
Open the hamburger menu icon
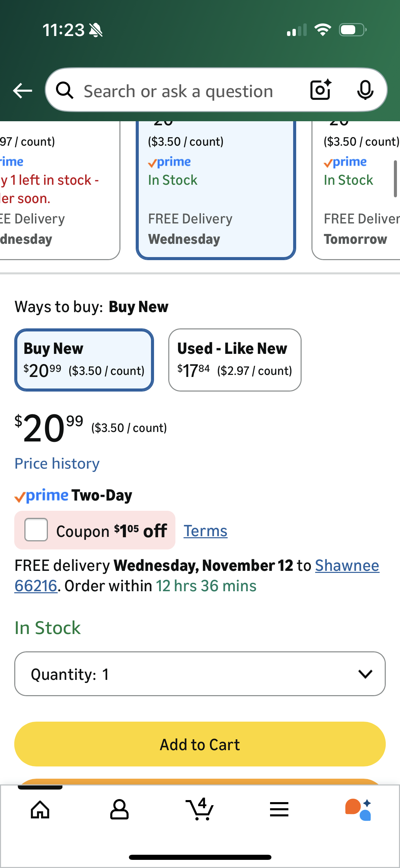[x=279, y=810]
